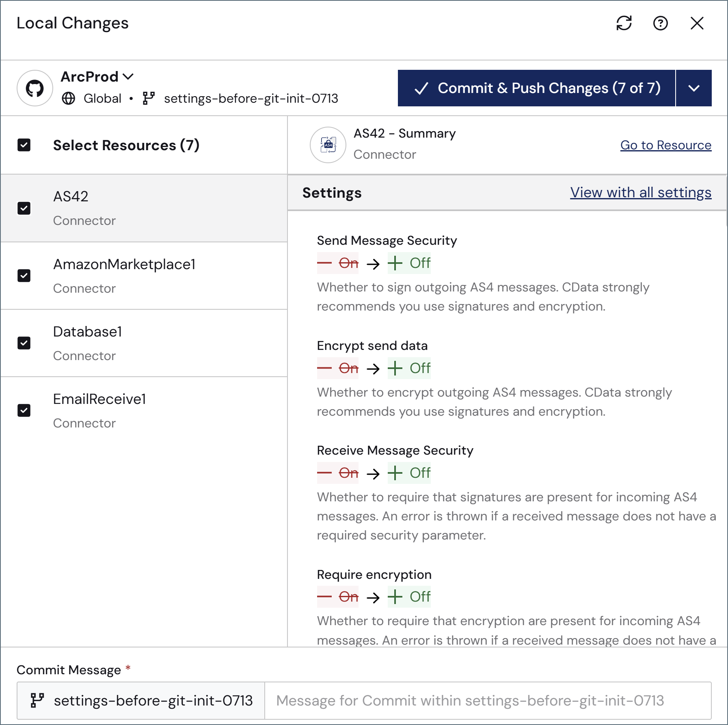The width and height of the screenshot is (728, 725).
Task: Select the AS42 resource row
Action: [x=144, y=208]
